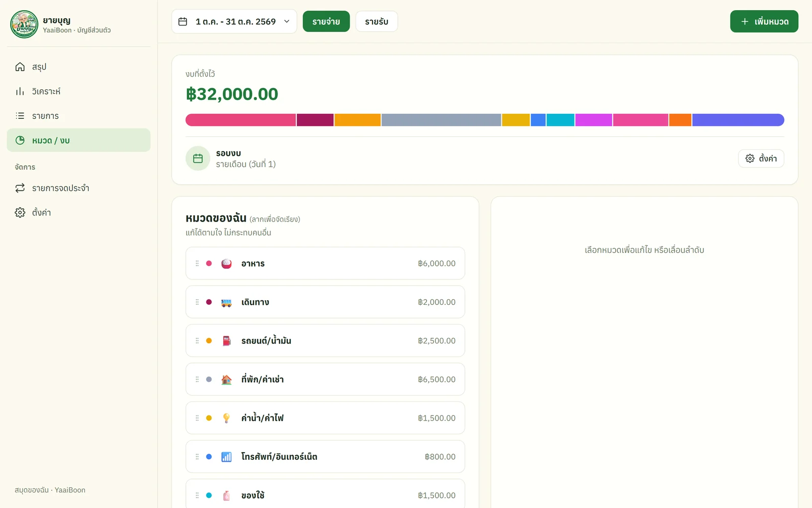Select the รายจ่าย expense toggle
812x508 pixels.
point(326,21)
